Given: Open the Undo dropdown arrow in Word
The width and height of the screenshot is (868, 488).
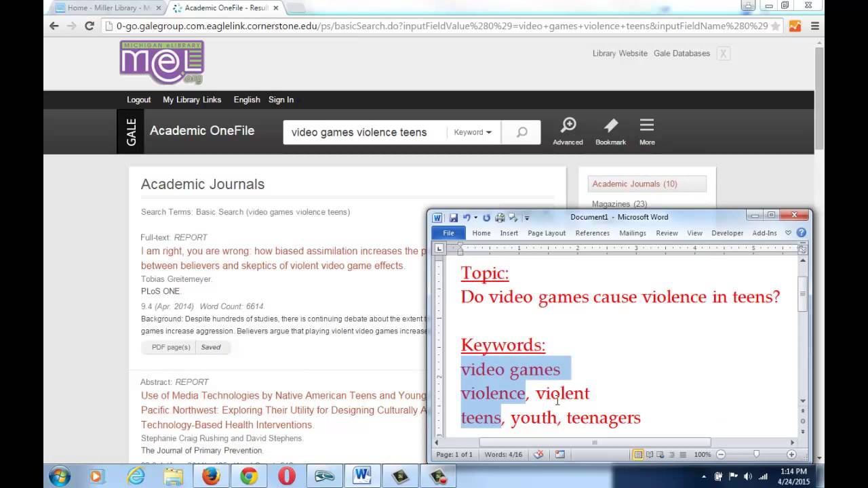Looking at the screenshot, I should coord(475,218).
